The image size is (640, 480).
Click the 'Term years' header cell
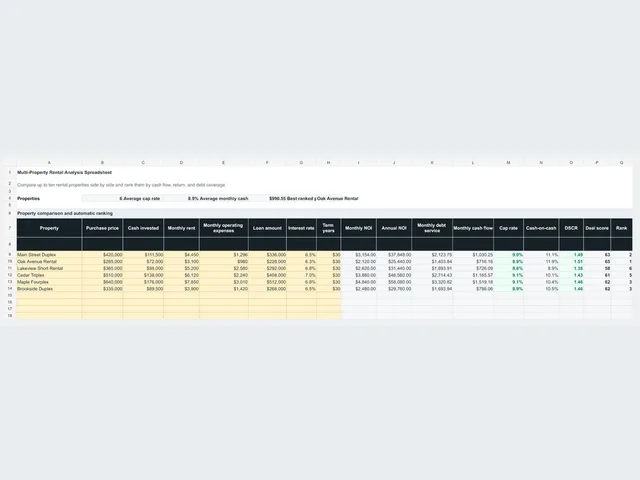(x=329, y=228)
